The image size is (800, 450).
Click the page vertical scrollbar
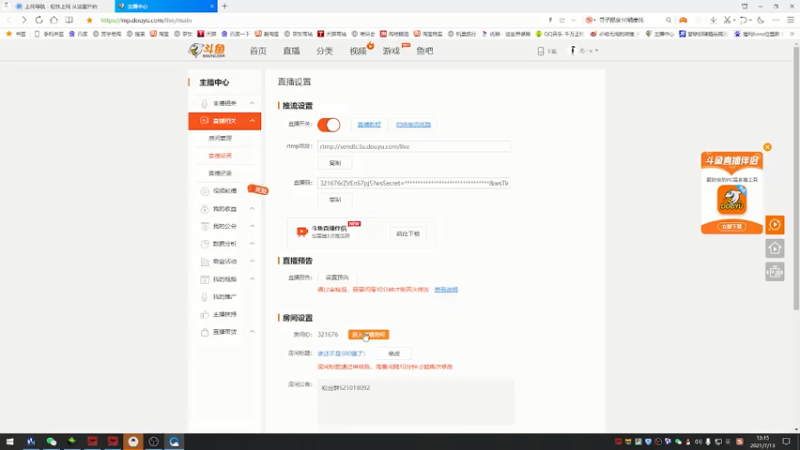(x=796, y=179)
